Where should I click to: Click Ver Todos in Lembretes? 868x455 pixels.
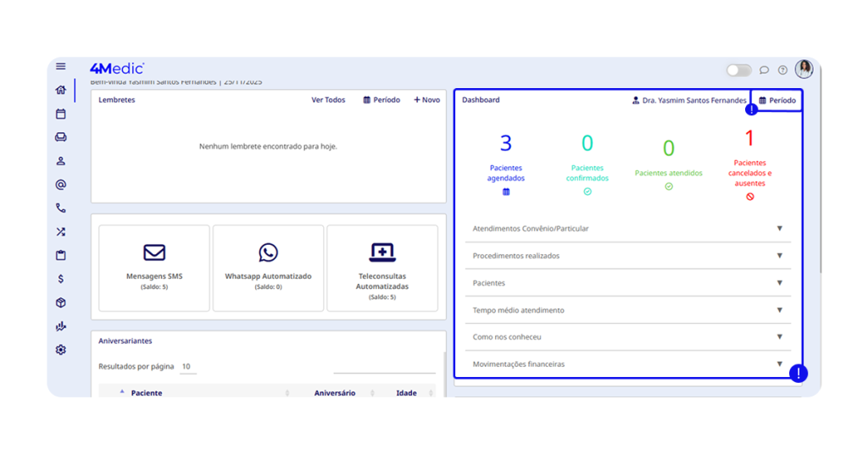[328, 100]
